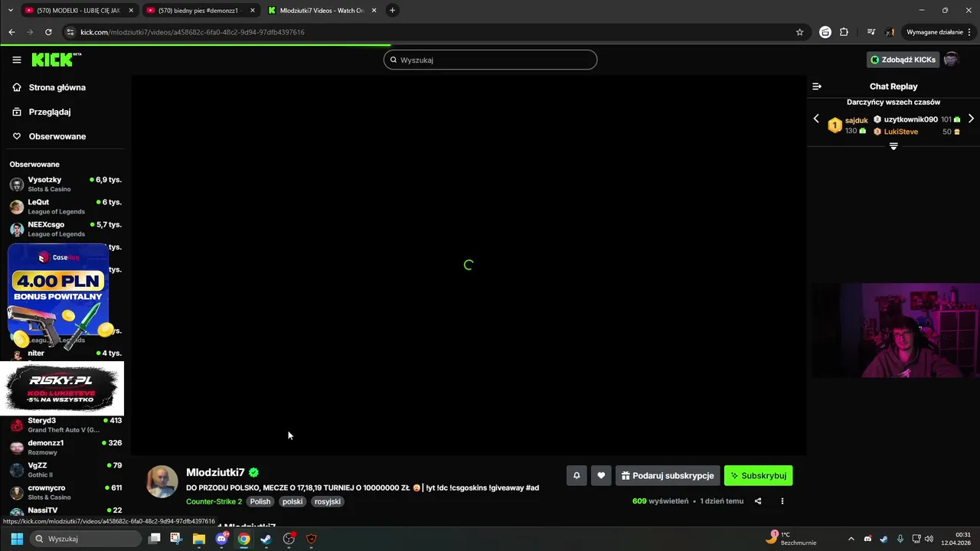Image resolution: width=980 pixels, height=551 pixels.
Task: Click the KICK logo
Action: pos(56,60)
